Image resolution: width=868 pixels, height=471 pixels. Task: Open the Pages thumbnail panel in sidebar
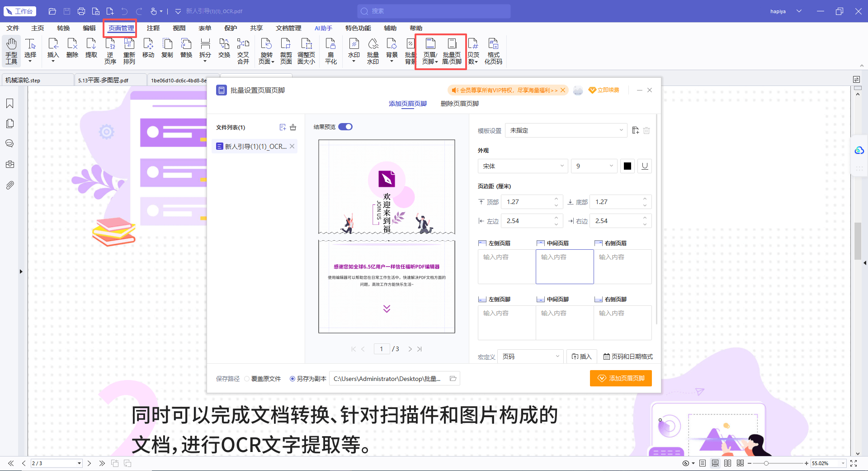[9, 124]
